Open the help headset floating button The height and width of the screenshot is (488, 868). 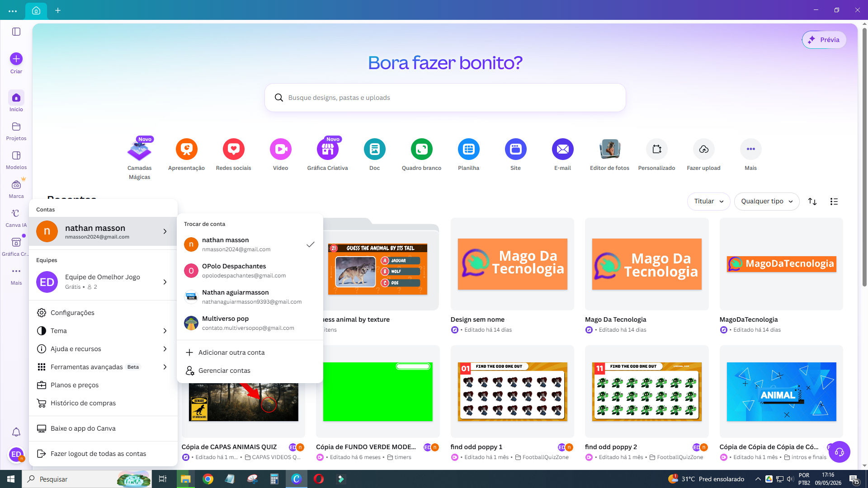[x=840, y=452]
